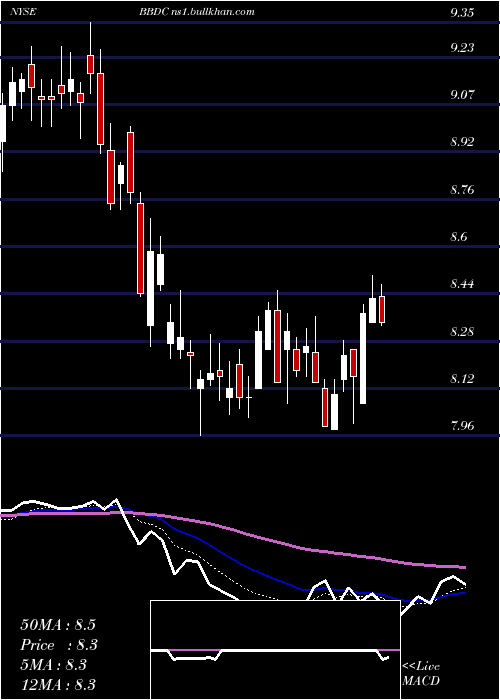Viewport: 500px width, 700px height.
Task: Click the 7.96 price axis label
Action: (x=462, y=426)
